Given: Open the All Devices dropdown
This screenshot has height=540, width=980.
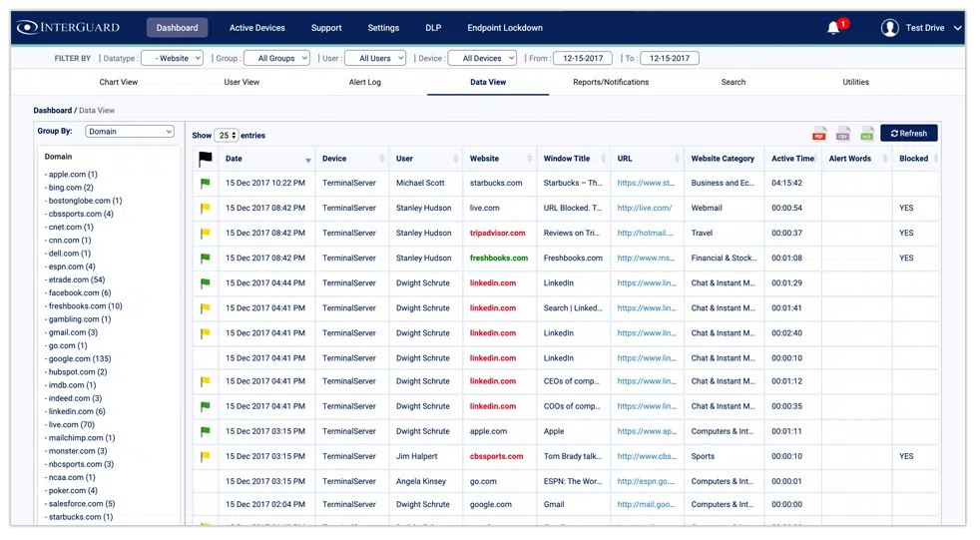Looking at the screenshot, I should tap(482, 58).
